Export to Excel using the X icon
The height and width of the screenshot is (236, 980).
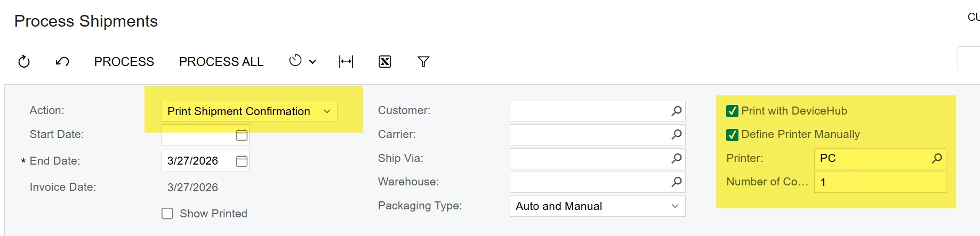pyautogui.click(x=385, y=62)
